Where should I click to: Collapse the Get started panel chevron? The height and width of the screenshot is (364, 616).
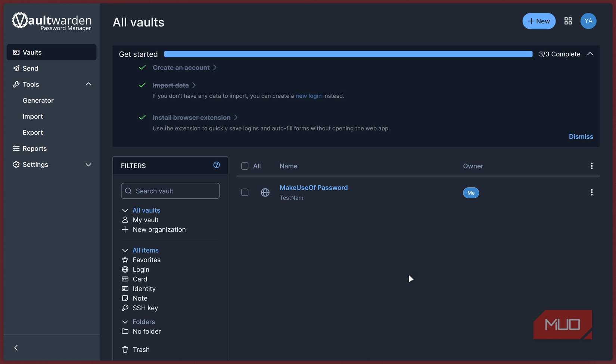pyautogui.click(x=590, y=54)
